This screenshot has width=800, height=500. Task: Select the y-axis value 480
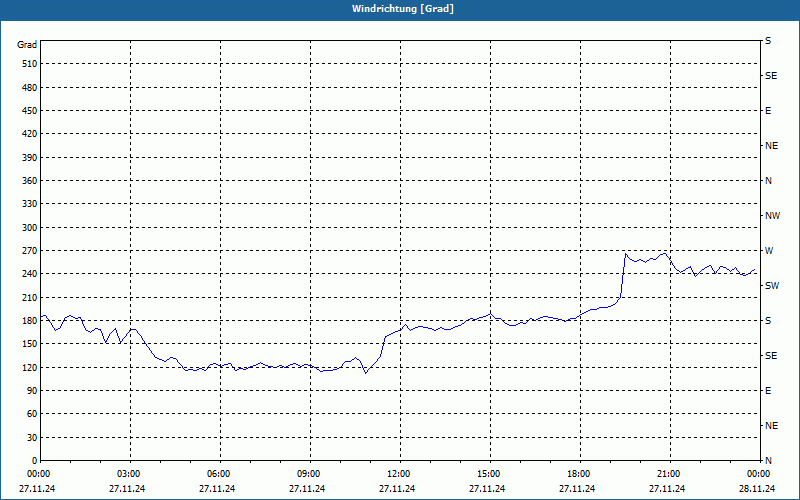[29, 87]
